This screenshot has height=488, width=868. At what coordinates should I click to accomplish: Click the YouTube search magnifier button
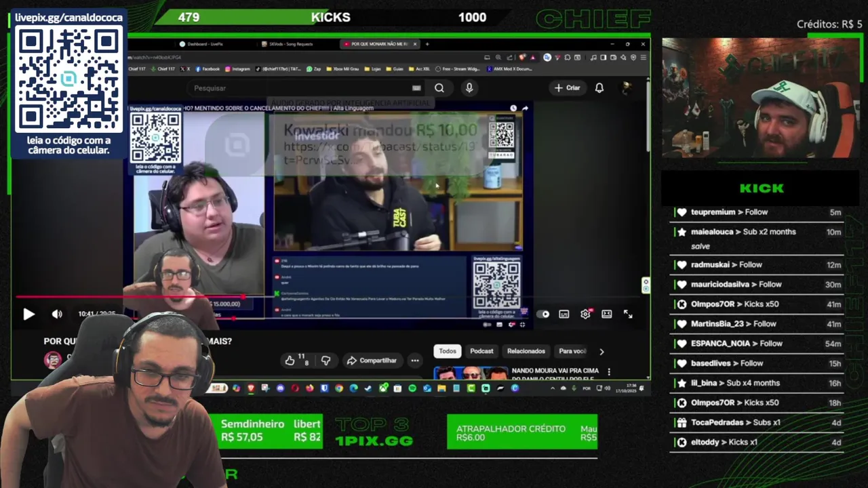[439, 88]
